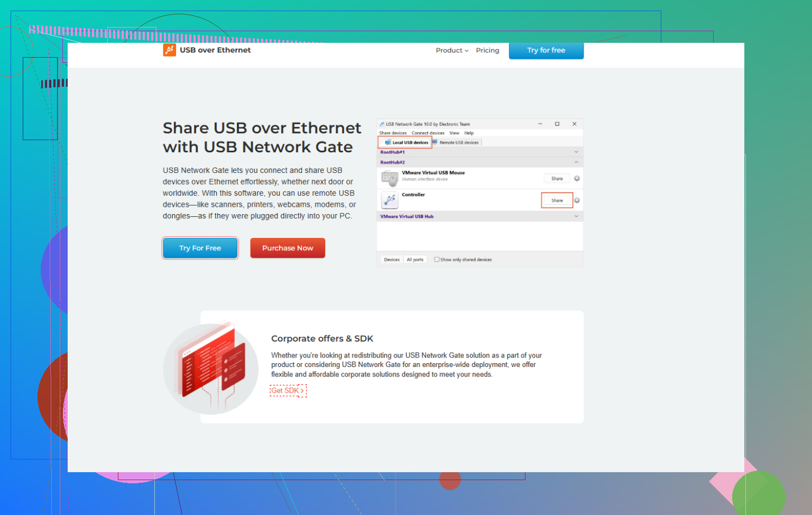Share the Controller device
Viewport: 812px width, 515px height.
[x=557, y=200]
